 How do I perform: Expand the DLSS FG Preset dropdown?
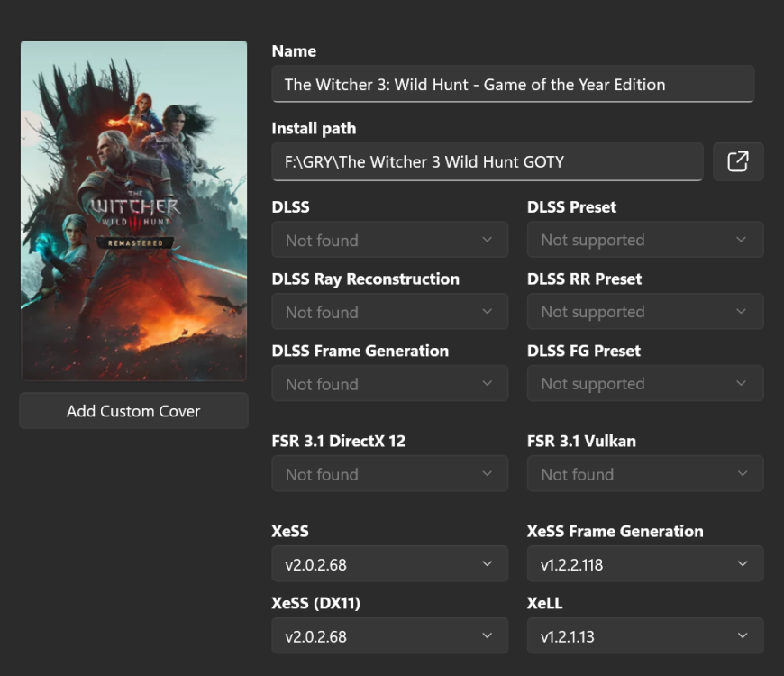pos(645,383)
